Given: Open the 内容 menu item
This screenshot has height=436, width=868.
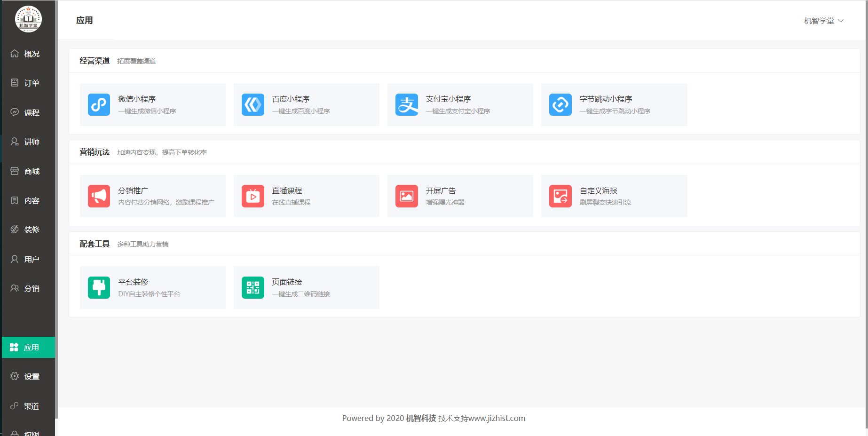Looking at the screenshot, I should 28,200.
